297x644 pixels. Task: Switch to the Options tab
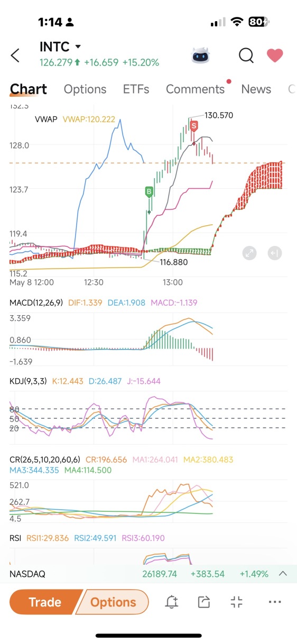tap(85, 89)
